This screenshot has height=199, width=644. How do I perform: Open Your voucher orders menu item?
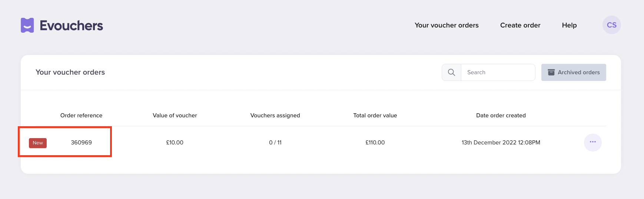447,25
